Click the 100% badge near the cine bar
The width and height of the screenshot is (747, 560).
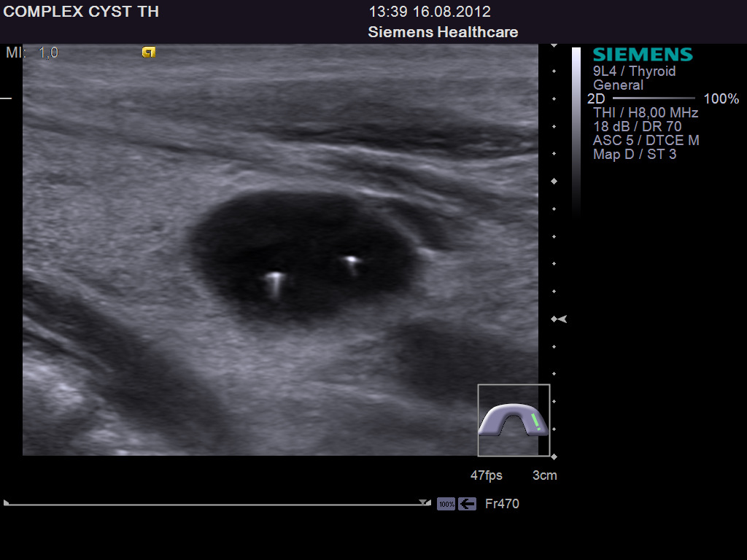click(446, 504)
